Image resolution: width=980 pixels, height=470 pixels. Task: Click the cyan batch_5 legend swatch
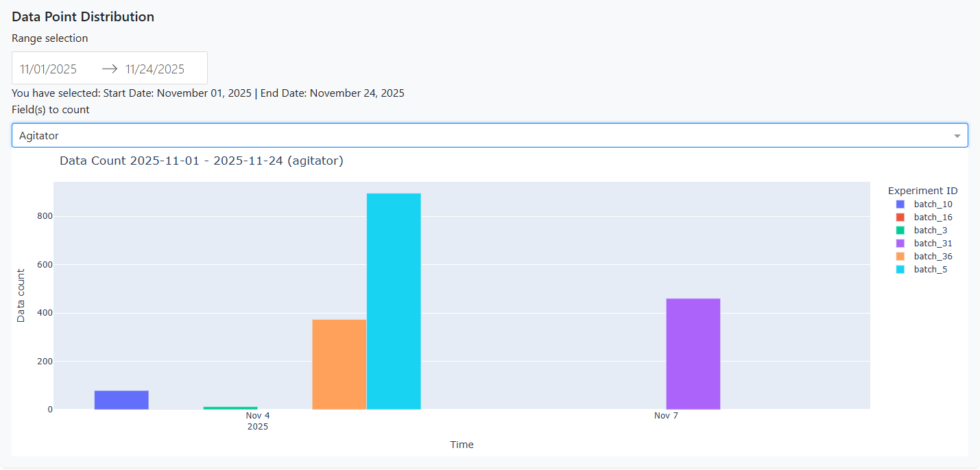point(900,270)
